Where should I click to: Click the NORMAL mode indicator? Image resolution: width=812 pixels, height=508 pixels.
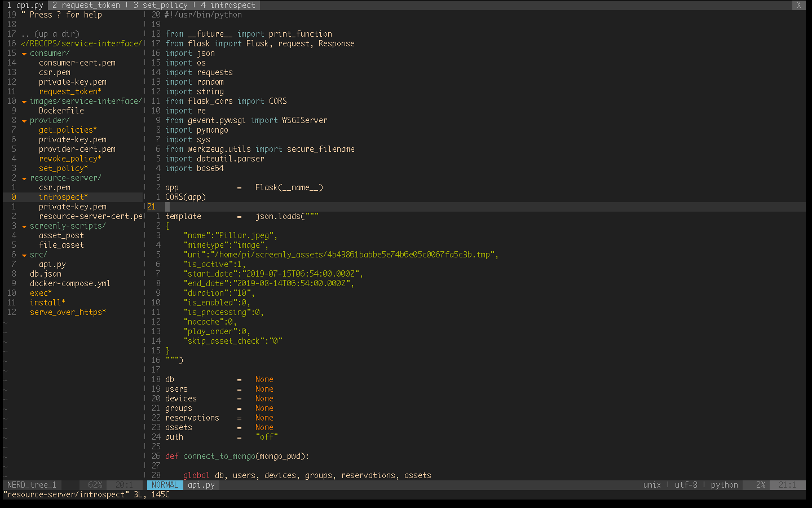[x=165, y=485]
